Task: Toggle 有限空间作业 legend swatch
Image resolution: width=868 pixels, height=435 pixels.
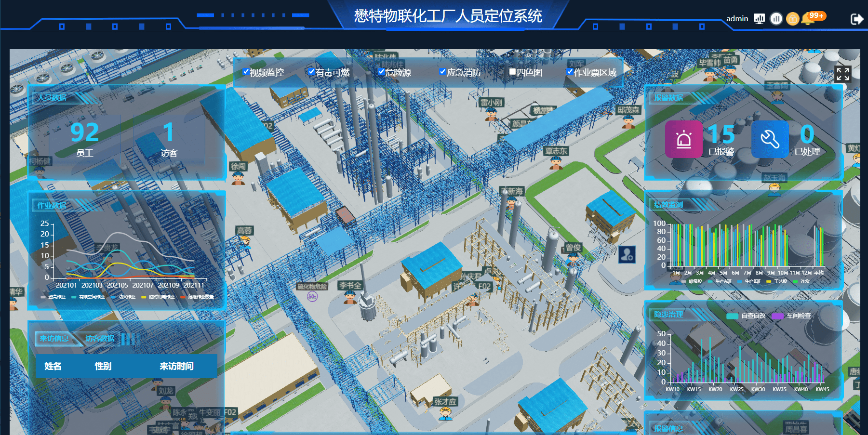Action: (x=74, y=297)
